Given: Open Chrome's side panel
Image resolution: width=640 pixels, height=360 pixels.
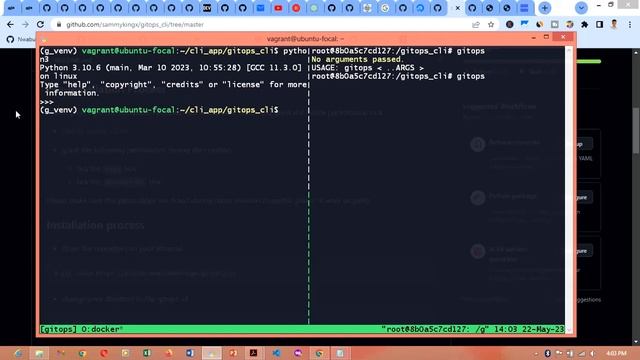Looking at the screenshot, I should [599, 24].
